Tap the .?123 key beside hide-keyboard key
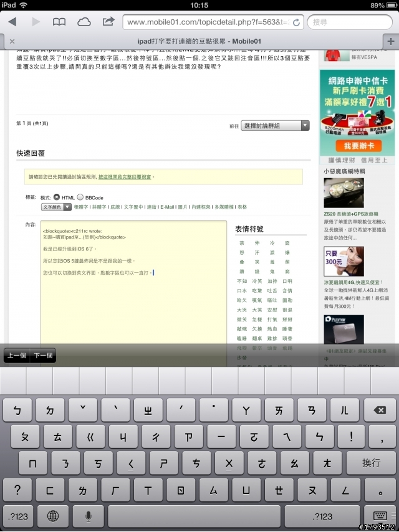The image size is (399, 532). [x=322, y=516]
